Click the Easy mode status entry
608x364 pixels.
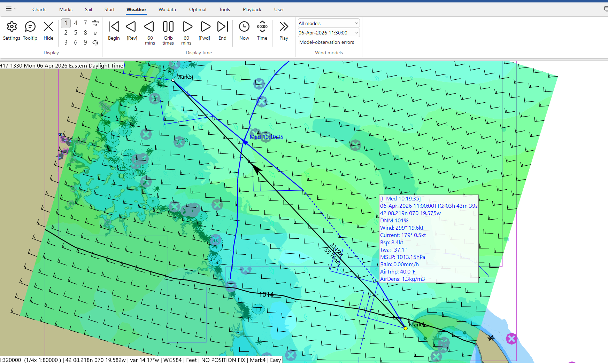tap(275, 360)
